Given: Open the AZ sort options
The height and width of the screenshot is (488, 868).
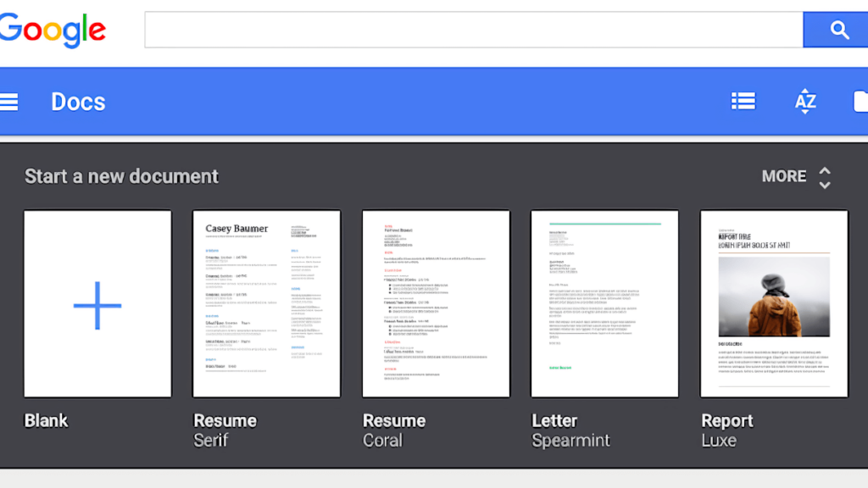Looking at the screenshot, I should click(805, 103).
